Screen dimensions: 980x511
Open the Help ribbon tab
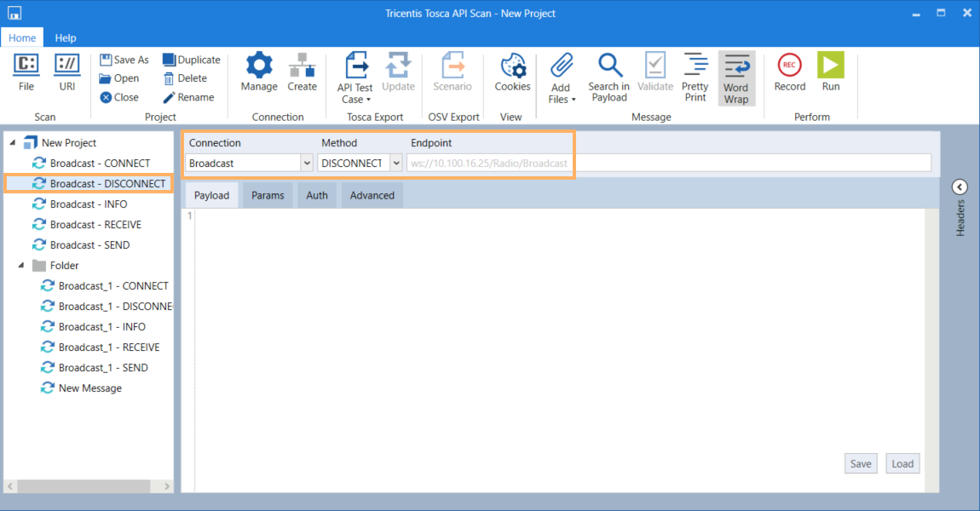(x=66, y=37)
